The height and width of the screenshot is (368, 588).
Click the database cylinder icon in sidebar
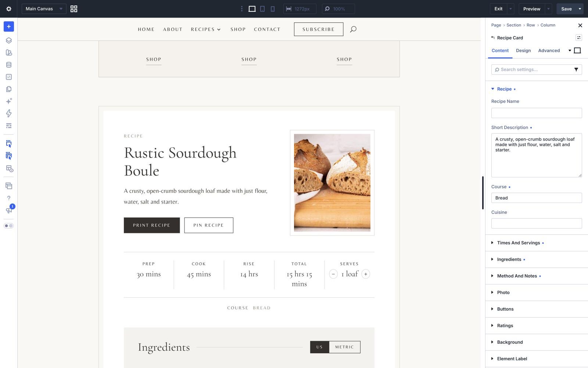coord(9,65)
